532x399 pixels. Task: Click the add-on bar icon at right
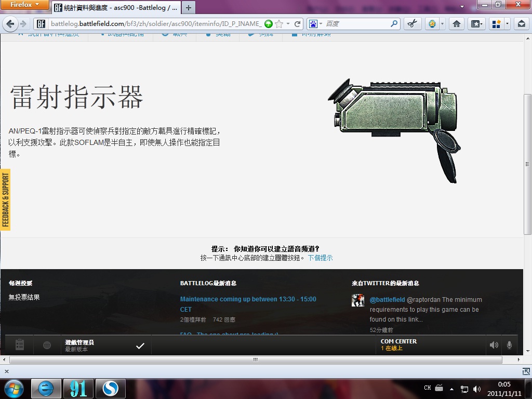coord(526,371)
